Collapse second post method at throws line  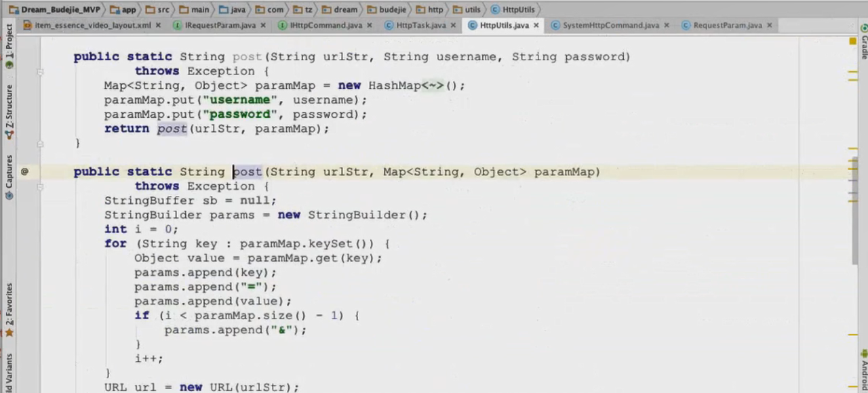[40, 186]
